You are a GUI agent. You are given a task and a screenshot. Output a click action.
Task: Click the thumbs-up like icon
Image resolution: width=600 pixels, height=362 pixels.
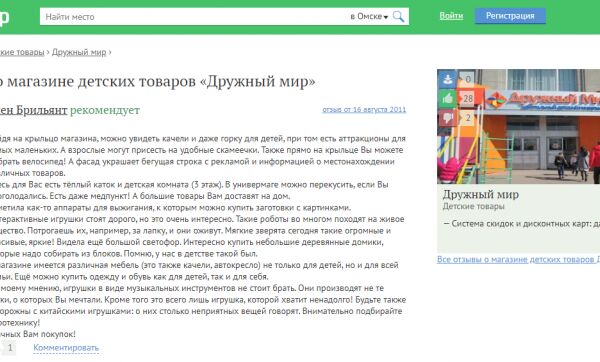point(447,99)
